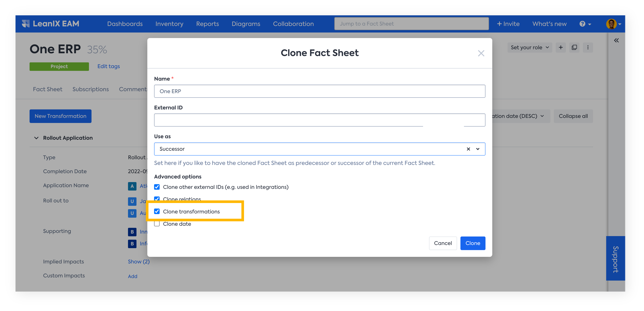Click the green Project tag
The height and width of the screenshot is (311, 644).
(x=59, y=66)
